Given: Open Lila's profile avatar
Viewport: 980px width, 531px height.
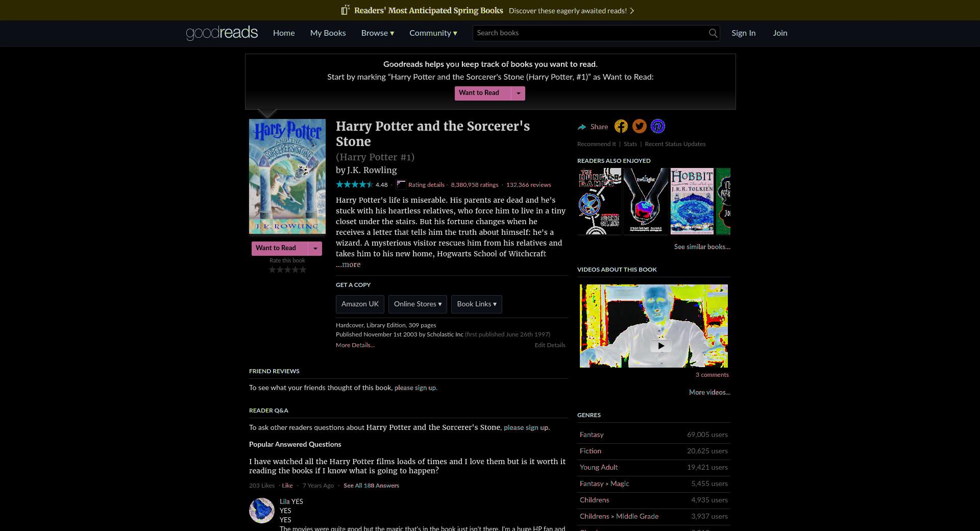Looking at the screenshot, I should (262, 510).
